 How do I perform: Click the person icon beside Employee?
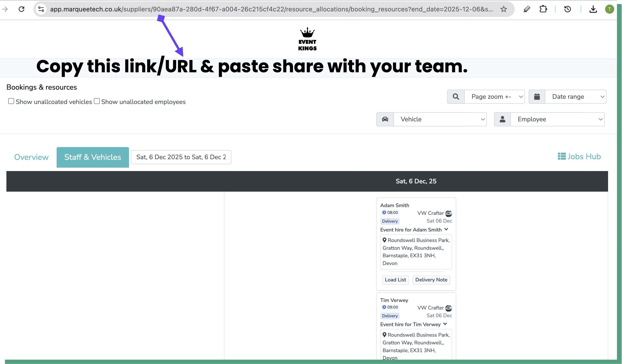(x=502, y=119)
